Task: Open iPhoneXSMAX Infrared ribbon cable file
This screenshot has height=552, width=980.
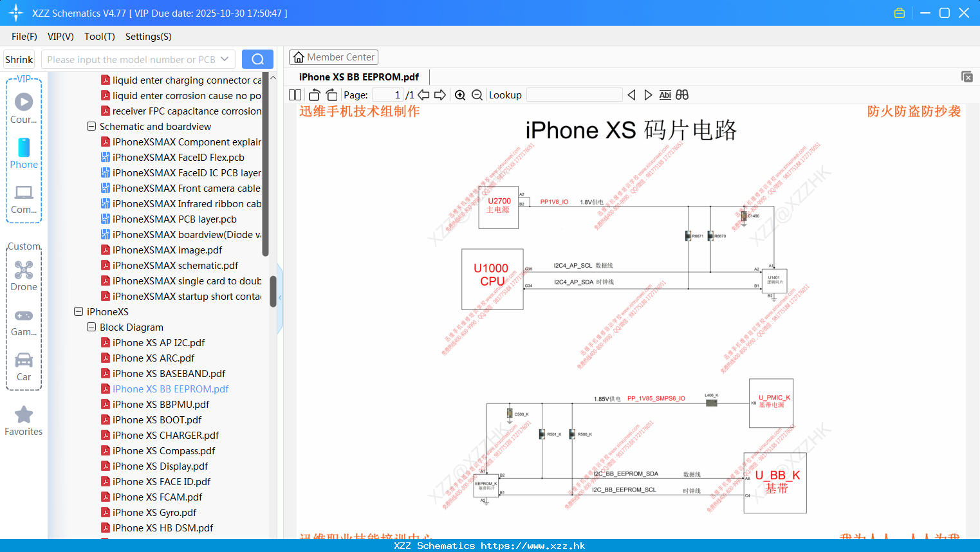Action: pos(181,203)
